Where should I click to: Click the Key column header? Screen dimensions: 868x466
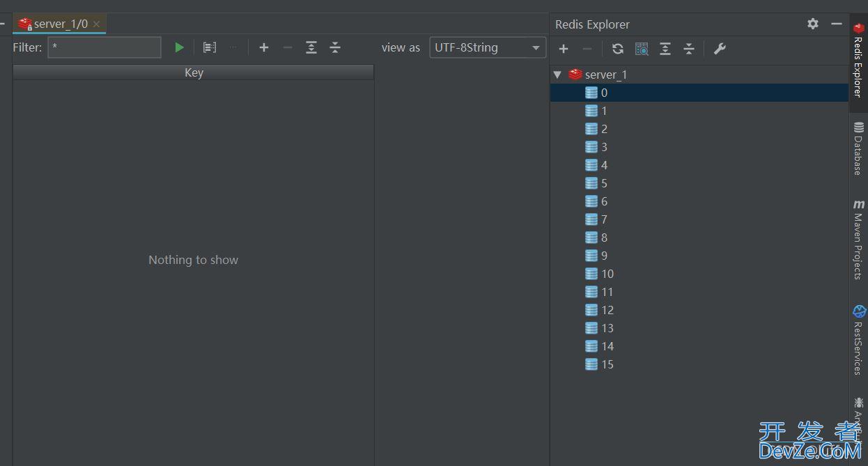click(194, 72)
